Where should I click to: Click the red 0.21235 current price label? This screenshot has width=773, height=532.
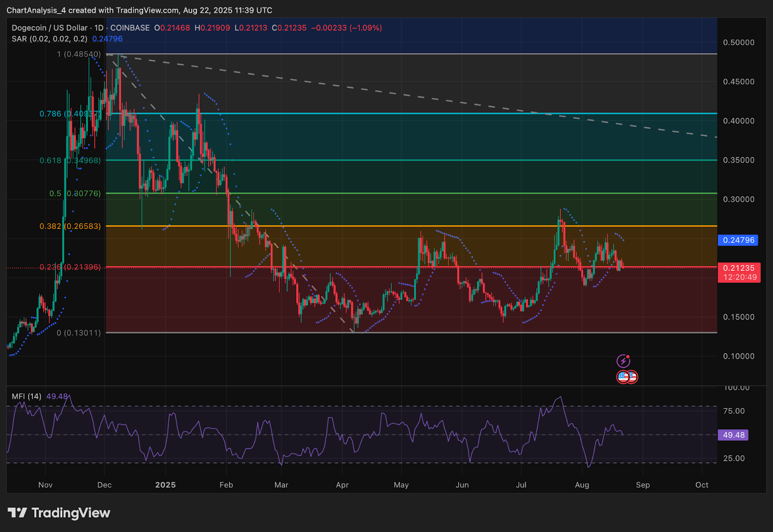pyautogui.click(x=739, y=268)
